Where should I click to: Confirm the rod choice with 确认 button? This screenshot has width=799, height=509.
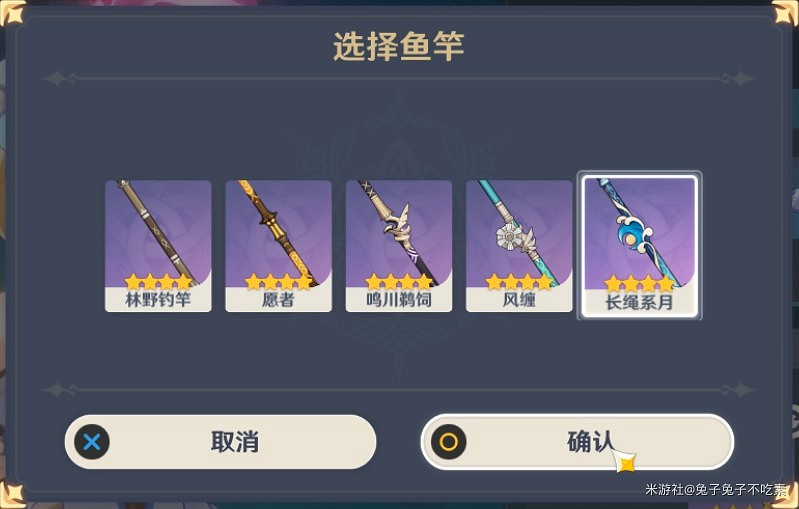click(x=577, y=442)
